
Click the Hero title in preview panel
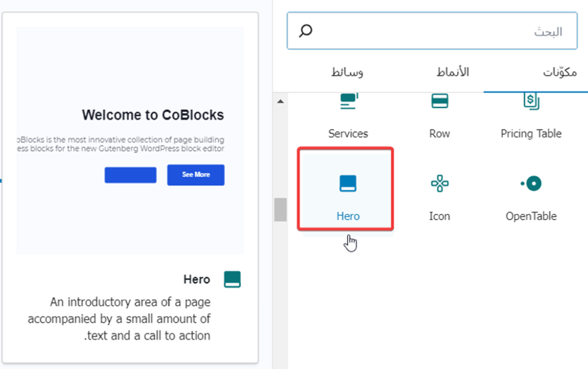[196, 280]
